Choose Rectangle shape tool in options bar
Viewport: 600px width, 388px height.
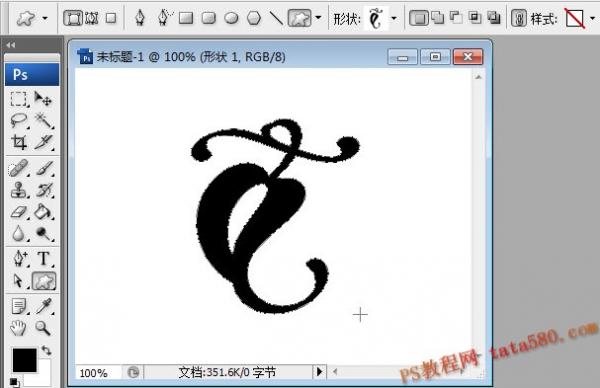pos(186,18)
